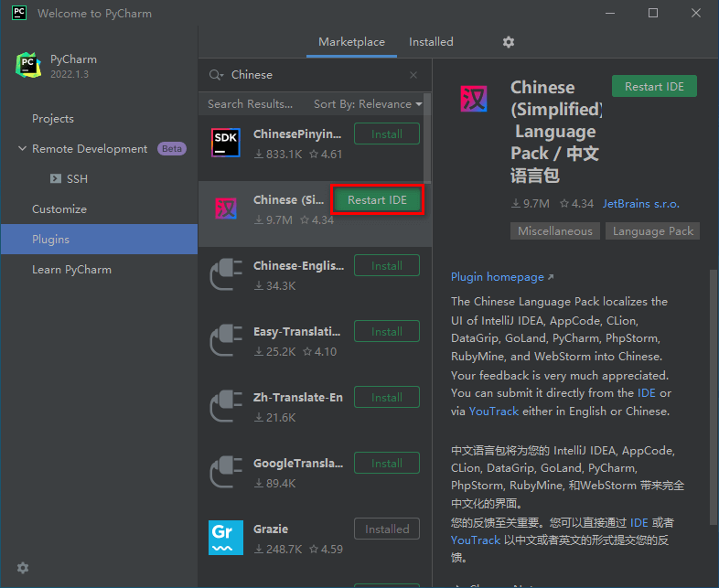Install the ChinesePinyin plugin
This screenshot has width=719, height=588.
click(387, 134)
